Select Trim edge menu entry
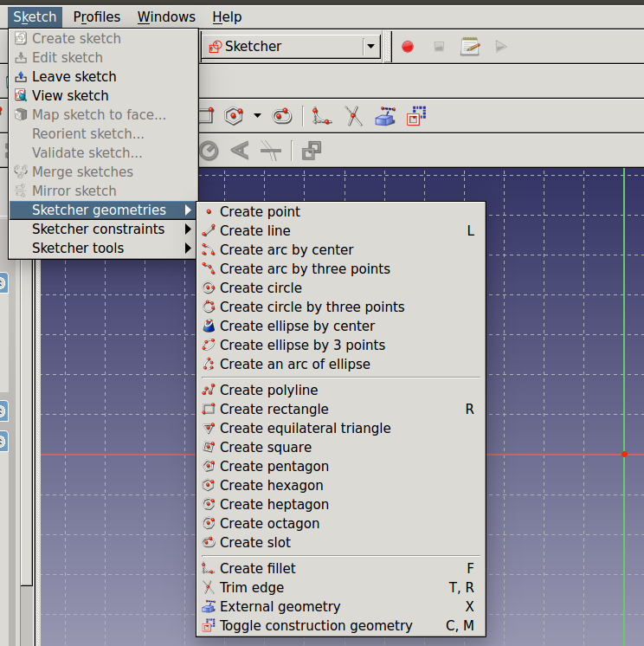 pyautogui.click(x=341, y=587)
